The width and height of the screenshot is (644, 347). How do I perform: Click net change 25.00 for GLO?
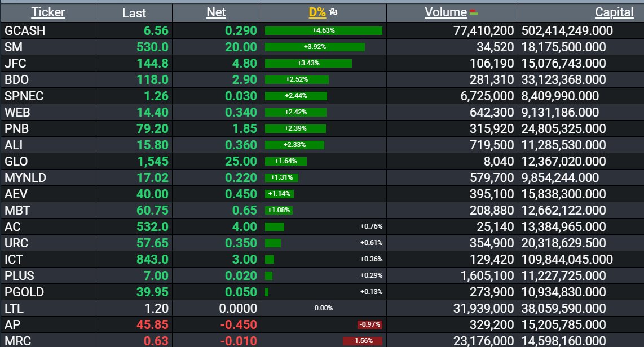coord(241,162)
